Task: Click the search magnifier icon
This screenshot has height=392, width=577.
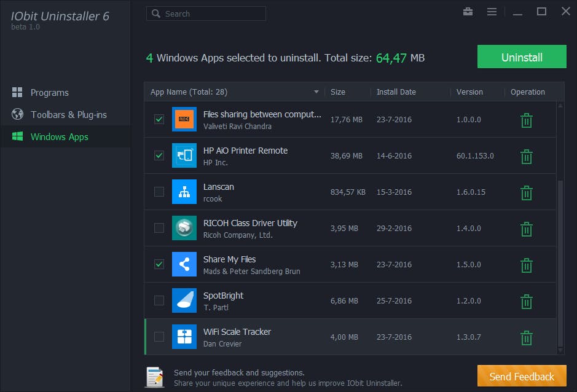Action: [x=156, y=14]
